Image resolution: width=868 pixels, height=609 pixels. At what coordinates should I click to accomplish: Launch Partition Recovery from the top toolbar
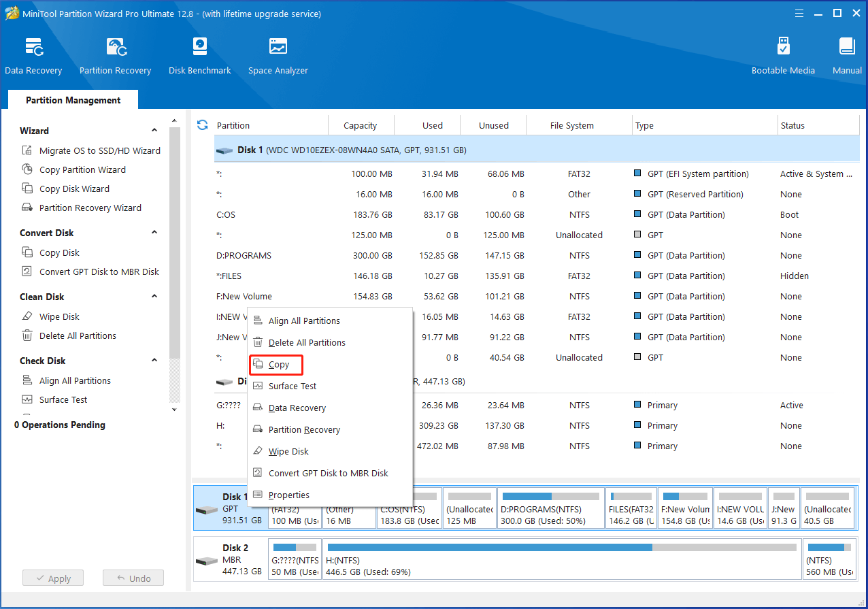(115, 48)
